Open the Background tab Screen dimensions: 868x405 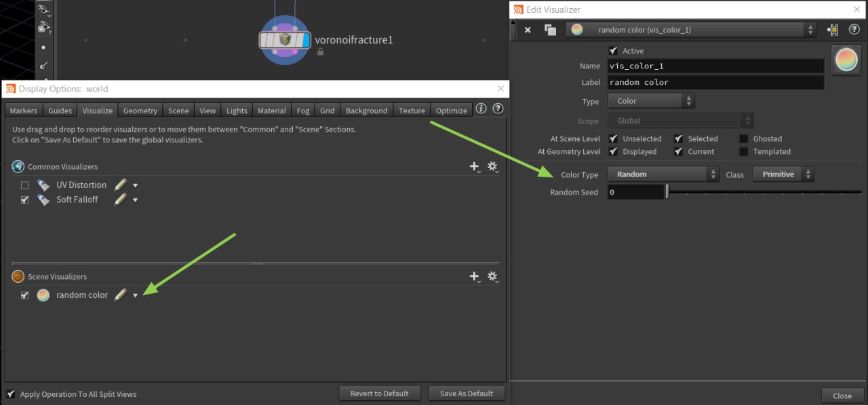367,111
